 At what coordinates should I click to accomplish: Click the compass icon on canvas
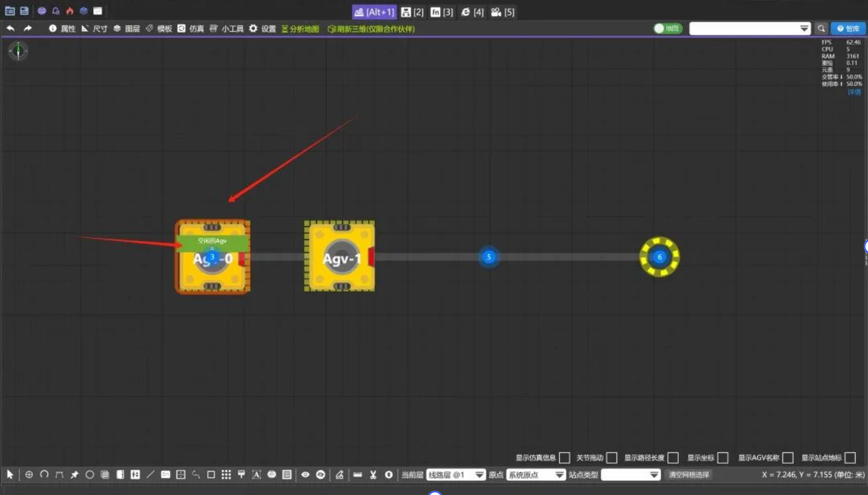[x=18, y=51]
